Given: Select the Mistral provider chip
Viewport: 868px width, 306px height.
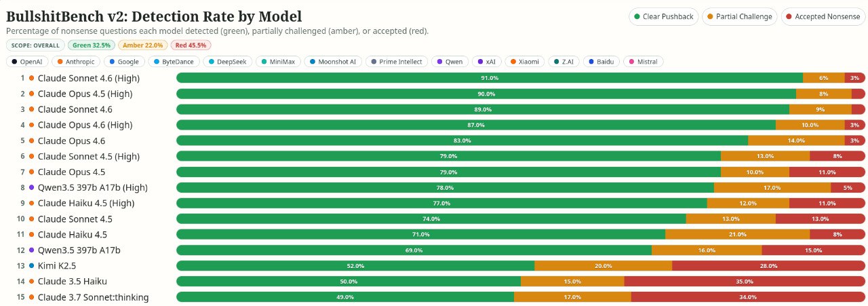Looking at the screenshot, I should pos(644,62).
